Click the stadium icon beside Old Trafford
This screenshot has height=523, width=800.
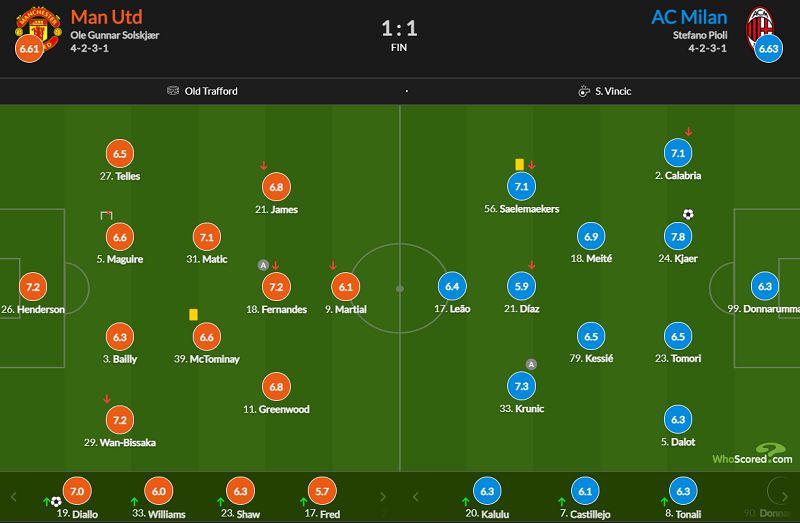pyautogui.click(x=173, y=90)
